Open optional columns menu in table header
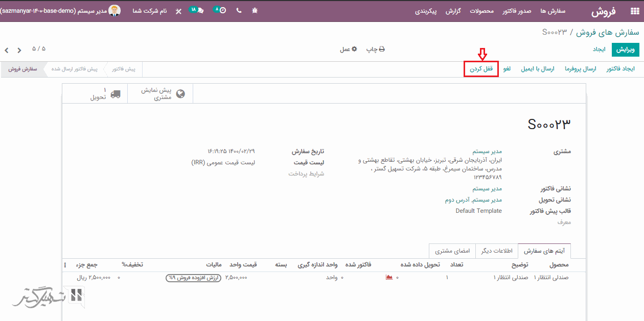This screenshot has height=321, width=644. [x=65, y=265]
